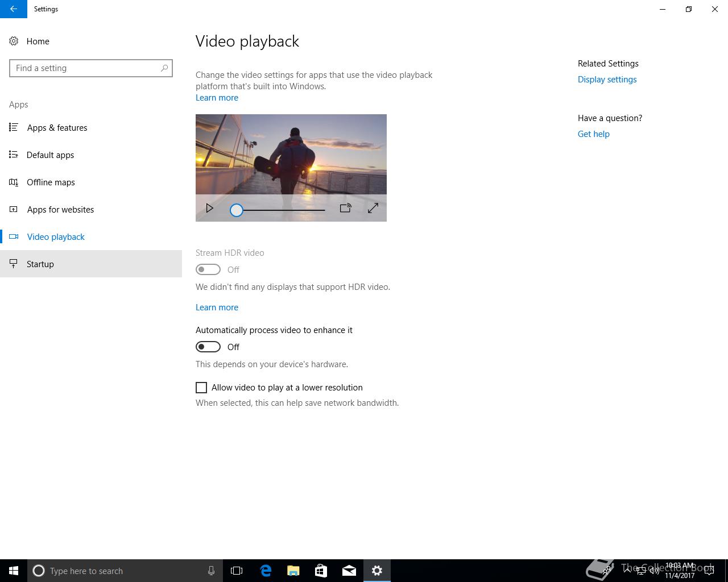Screen dimensions: 728x582
Task: Click the 'Related Settings' heading text
Action: click(x=608, y=64)
